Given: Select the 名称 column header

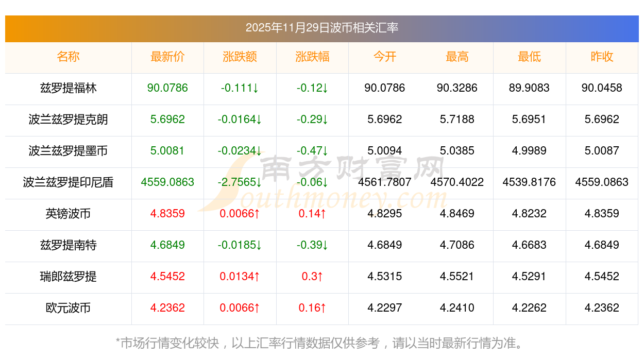Looking at the screenshot, I should click(x=68, y=57).
